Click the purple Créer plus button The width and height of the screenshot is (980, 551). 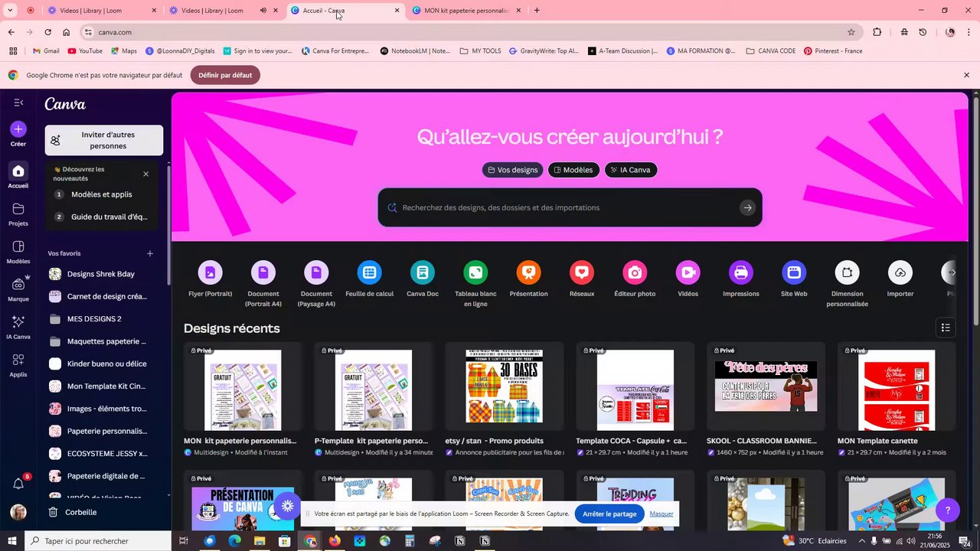[18, 129]
